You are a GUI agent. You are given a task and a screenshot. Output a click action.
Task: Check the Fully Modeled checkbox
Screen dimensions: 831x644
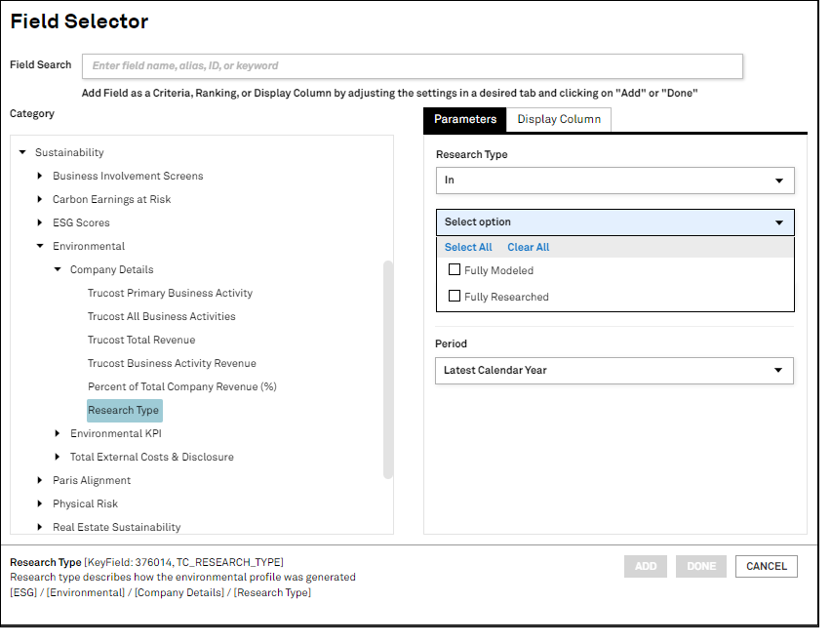click(x=455, y=269)
